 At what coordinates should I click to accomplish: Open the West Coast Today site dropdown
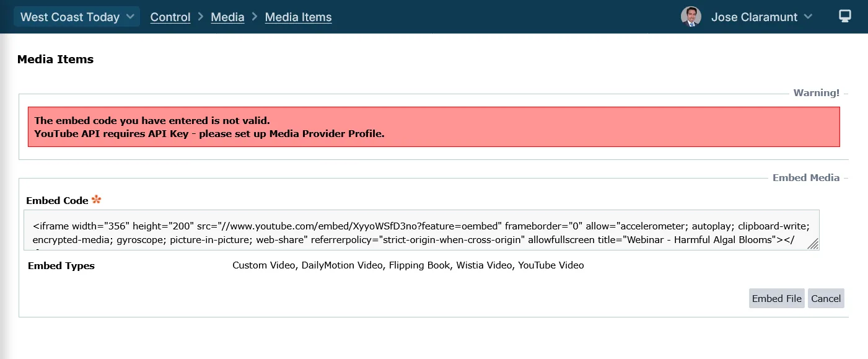click(70, 17)
